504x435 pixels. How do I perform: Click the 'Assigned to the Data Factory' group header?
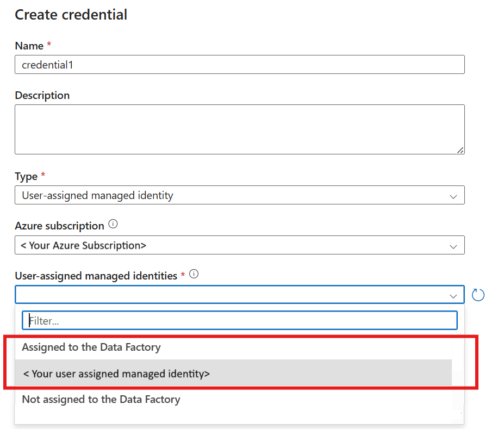coord(91,347)
